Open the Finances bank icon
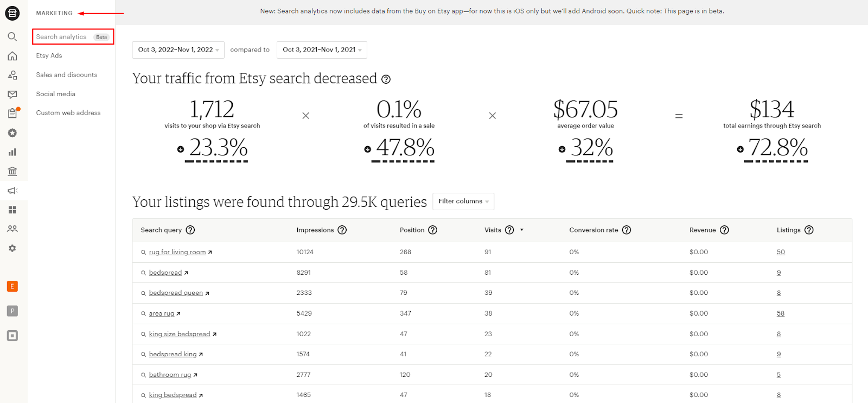This screenshot has height=403, width=868. point(12,172)
